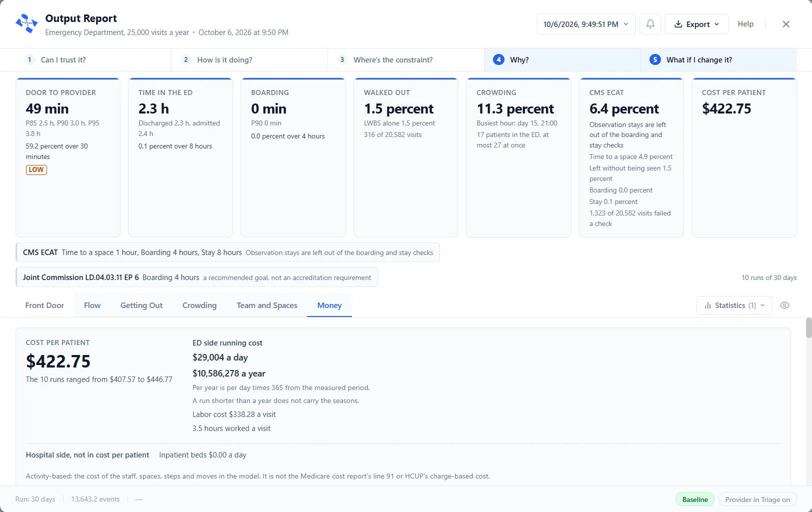
Task: Switch to the Flow tab
Action: pos(92,305)
